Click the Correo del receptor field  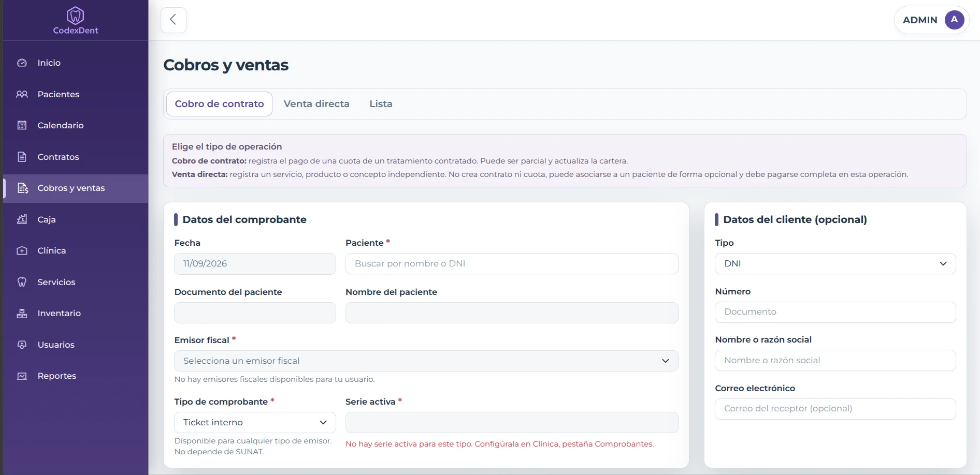(x=835, y=409)
